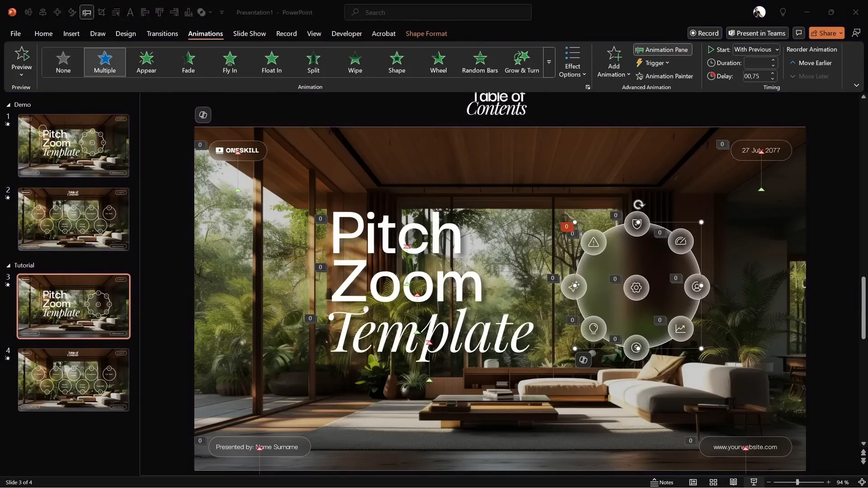Open Slide Sorter view in status bar

(x=713, y=482)
